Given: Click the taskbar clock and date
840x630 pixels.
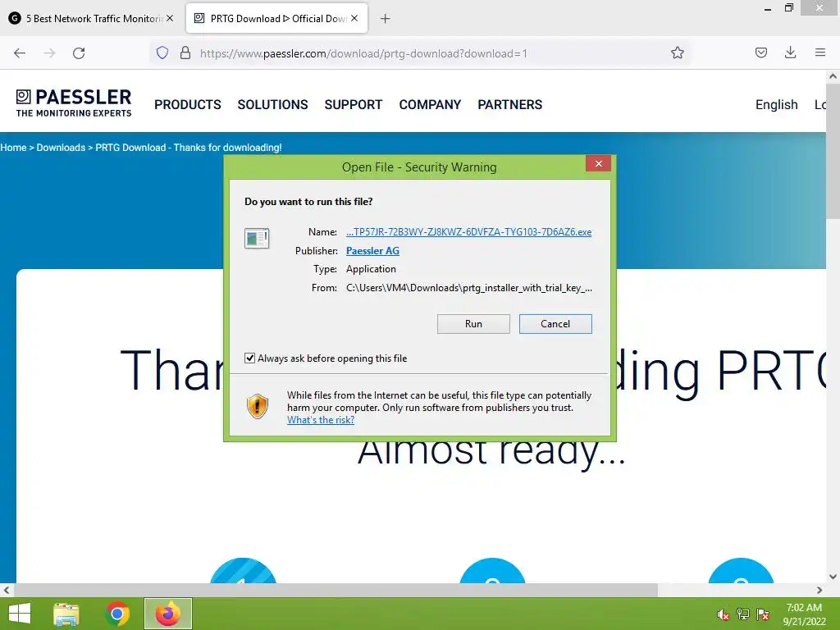Looking at the screenshot, I should click(804, 614).
